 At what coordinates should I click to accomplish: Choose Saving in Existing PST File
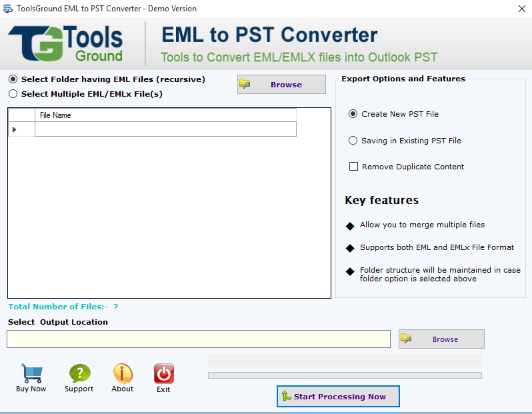pyautogui.click(x=353, y=141)
